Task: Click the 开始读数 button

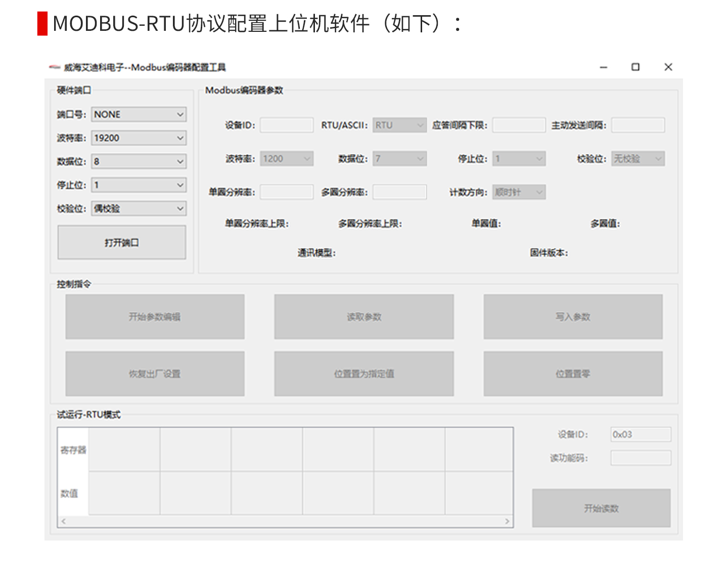Action: [x=601, y=508]
